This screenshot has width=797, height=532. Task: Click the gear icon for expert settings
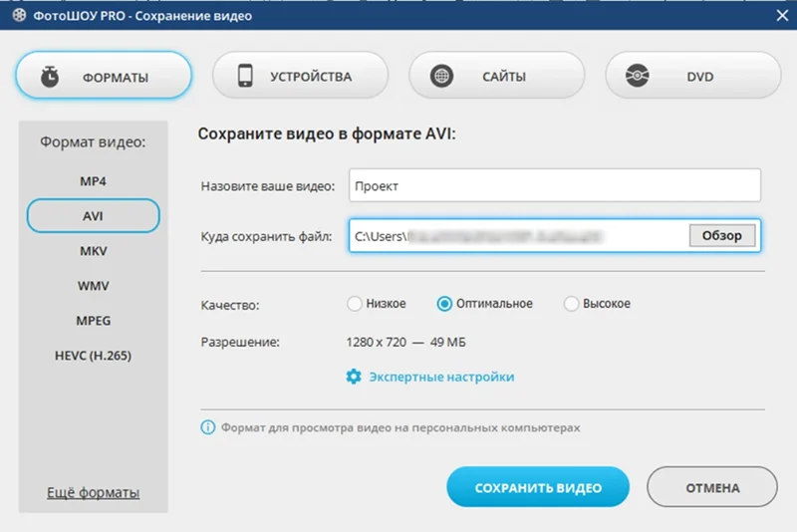(x=353, y=377)
